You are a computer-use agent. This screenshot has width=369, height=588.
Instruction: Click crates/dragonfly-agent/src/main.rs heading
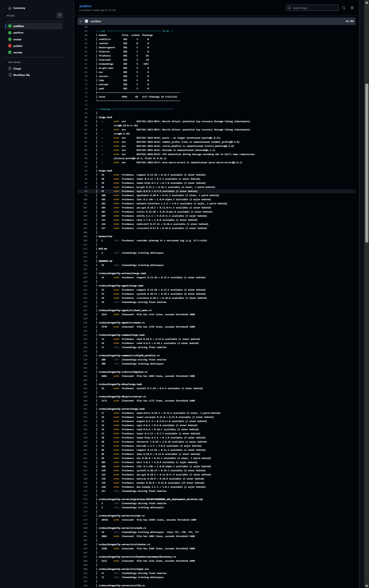[x=121, y=323]
